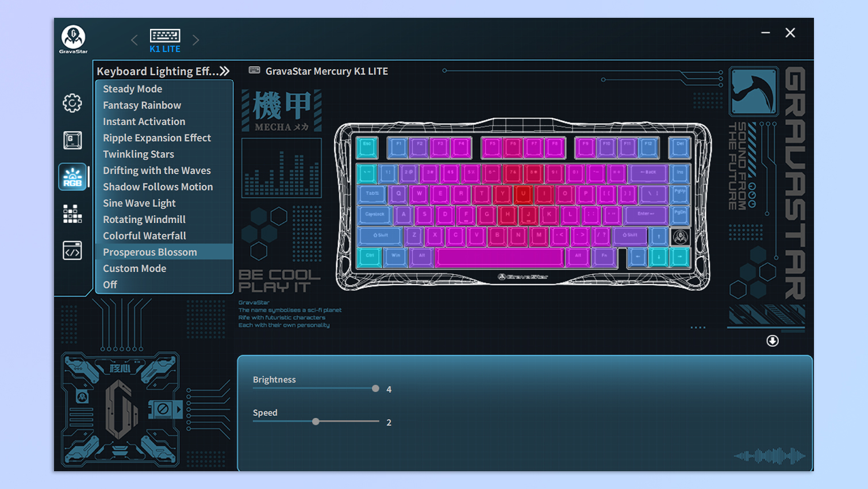The height and width of the screenshot is (489, 868).
Task: Adjust the Brightness slider handle
Action: [375, 389]
